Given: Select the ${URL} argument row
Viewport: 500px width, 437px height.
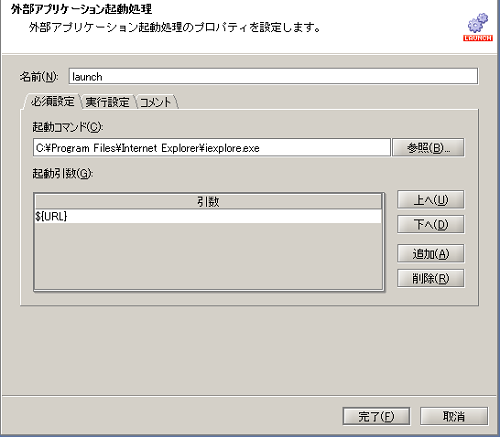Looking at the screenshot, I should tap(208, 217).
